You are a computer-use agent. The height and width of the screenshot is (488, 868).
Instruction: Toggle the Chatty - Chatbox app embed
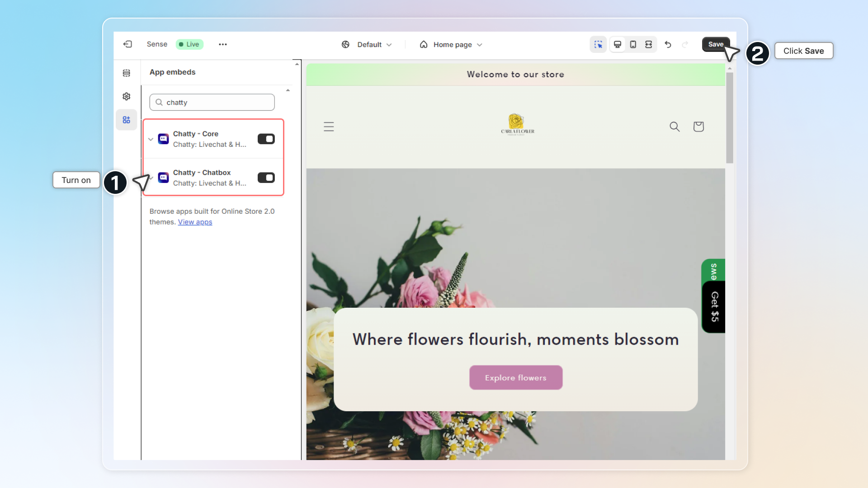(x=266, y=178)
